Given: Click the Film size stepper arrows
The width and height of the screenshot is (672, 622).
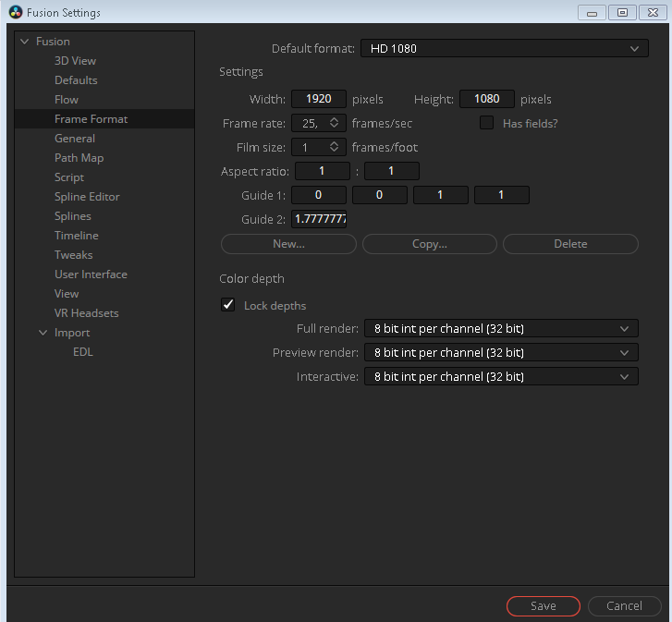Looking at the screenshot, I should 335,147.
